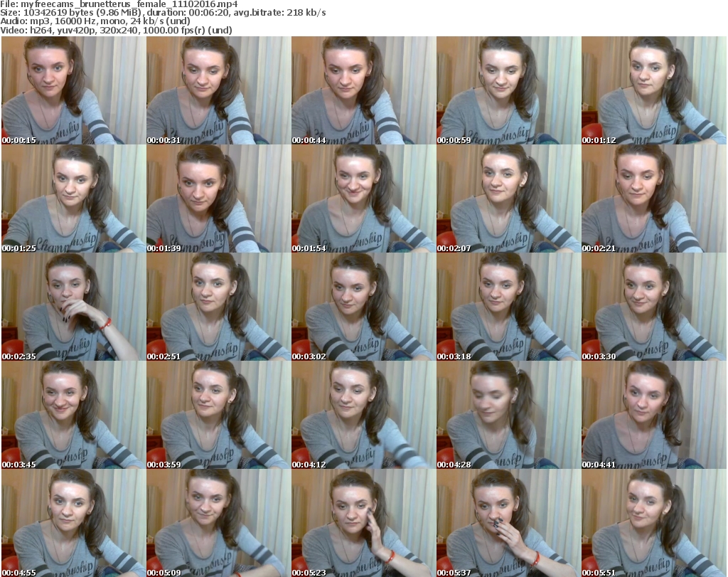Open the frame labeled 00:05:23
Screen dimensions: 728x577
click(x=363, y=522)
